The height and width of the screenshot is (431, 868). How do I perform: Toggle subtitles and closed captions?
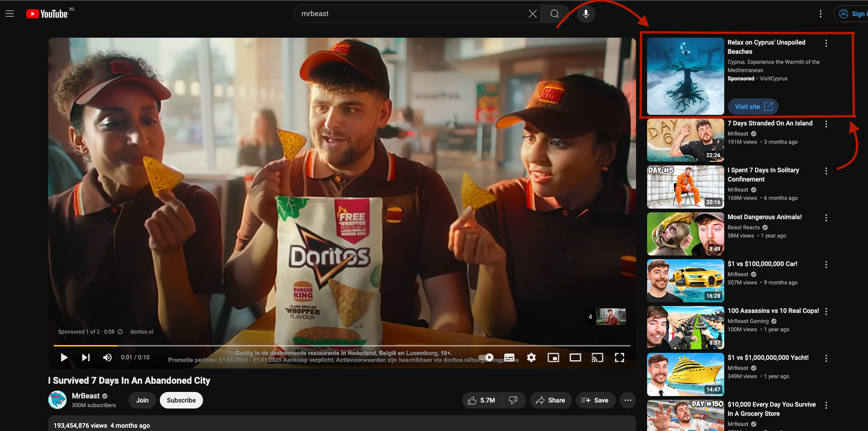509,357
